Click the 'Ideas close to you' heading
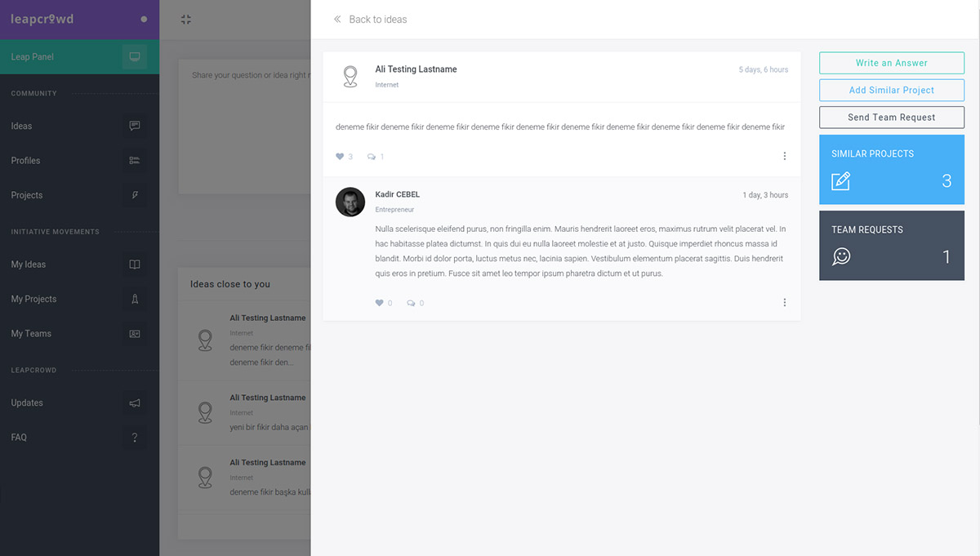This screenshot has width=980, height=556. 230,284
